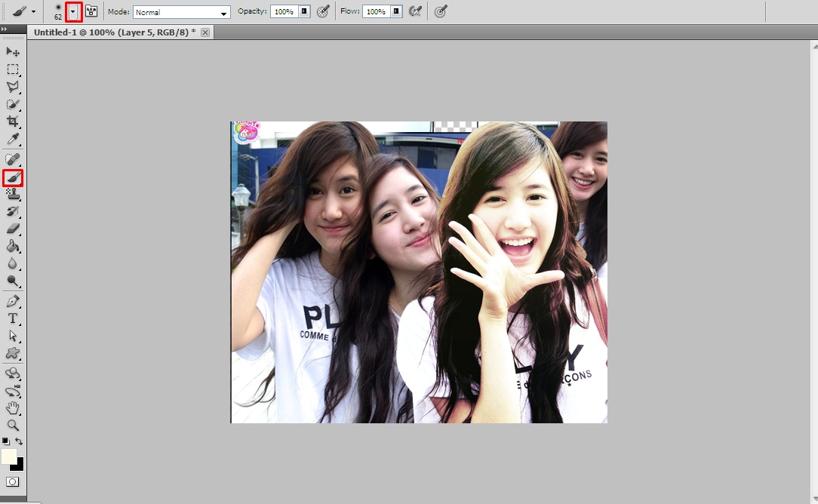Select the Dodge tool
818x504 pixels.
coord(13,281)
